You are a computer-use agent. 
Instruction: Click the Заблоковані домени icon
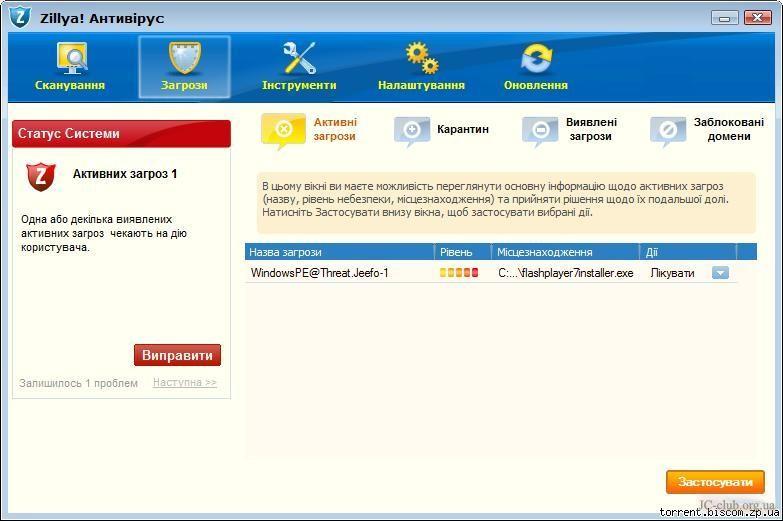coord(667,130)
